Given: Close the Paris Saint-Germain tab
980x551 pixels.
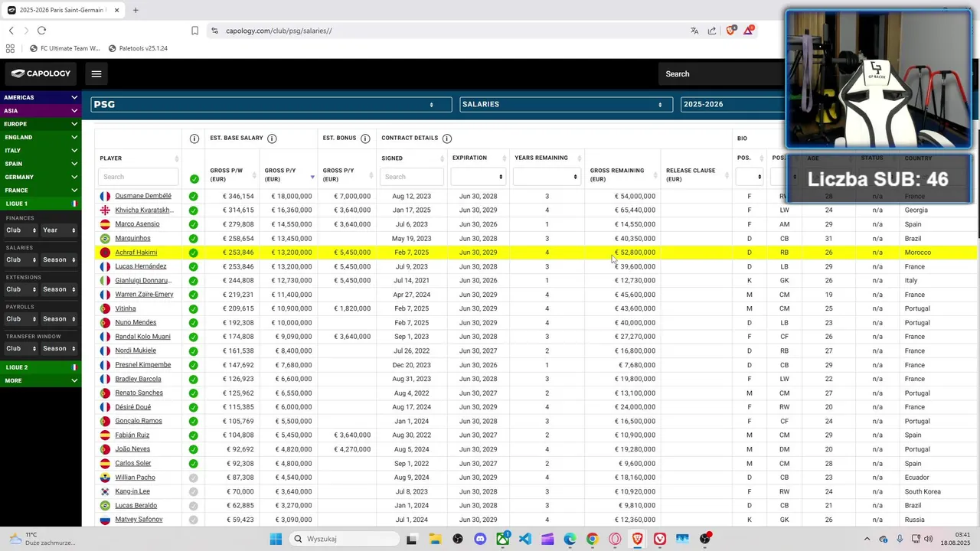Looking at the screenshot, I should [116, 10].
